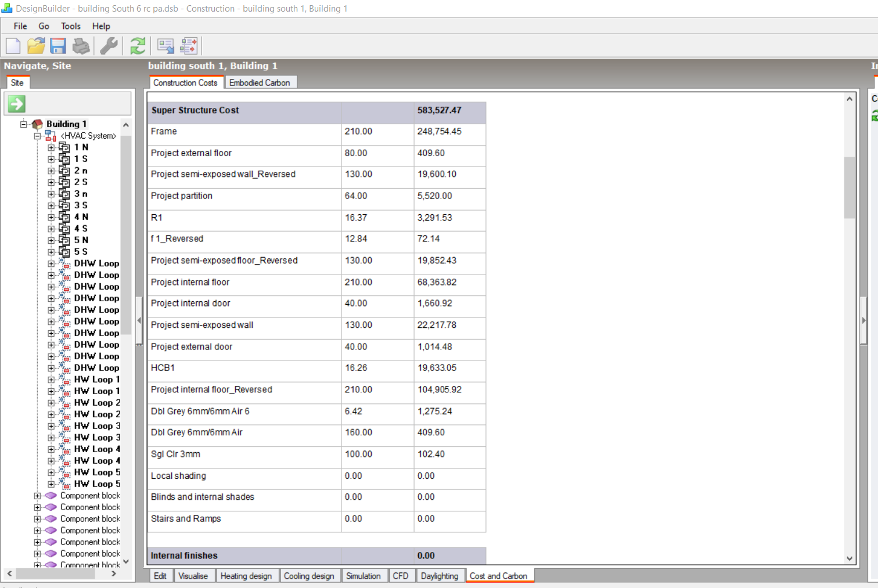Go to the Daylighting tab
This screenshot has height=588, width=878.
click(x=440, y=576)
